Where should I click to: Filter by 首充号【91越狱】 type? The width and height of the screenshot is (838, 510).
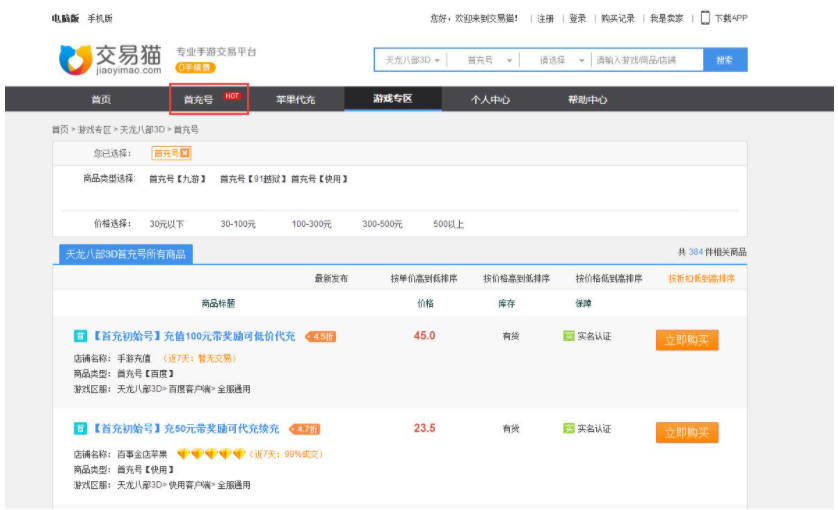click(253, 179)
